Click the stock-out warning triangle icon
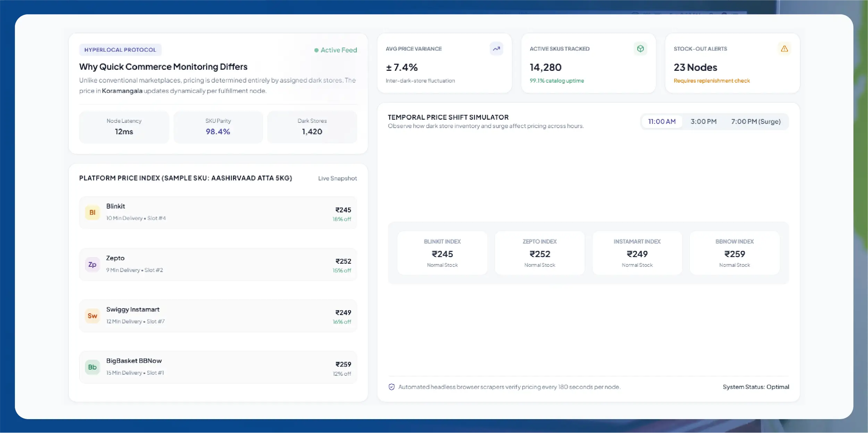Viewport: 868px width, 433px height. coord(784,49)
